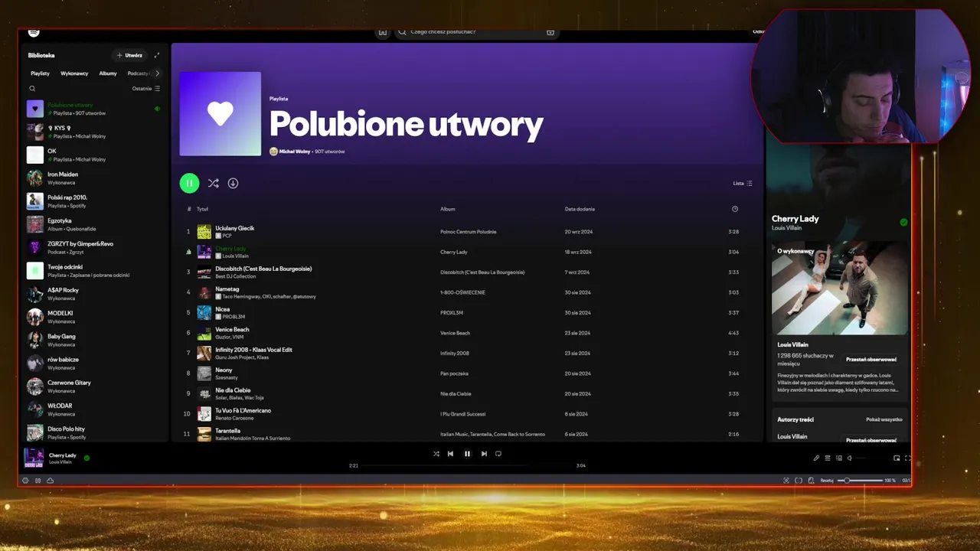The height and width of the screenshot is (551, 980).
Task: Open Browse icon inside the search bar
Action: (x=550, y=32)
